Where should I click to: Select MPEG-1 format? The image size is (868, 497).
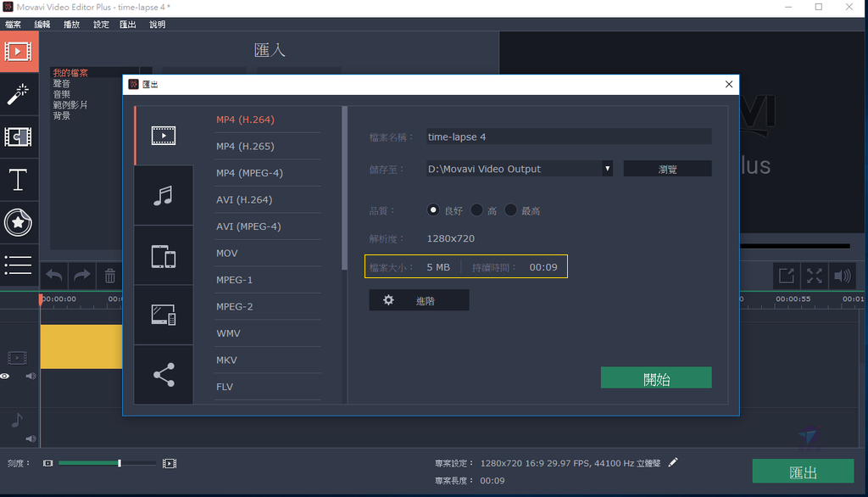234,280
